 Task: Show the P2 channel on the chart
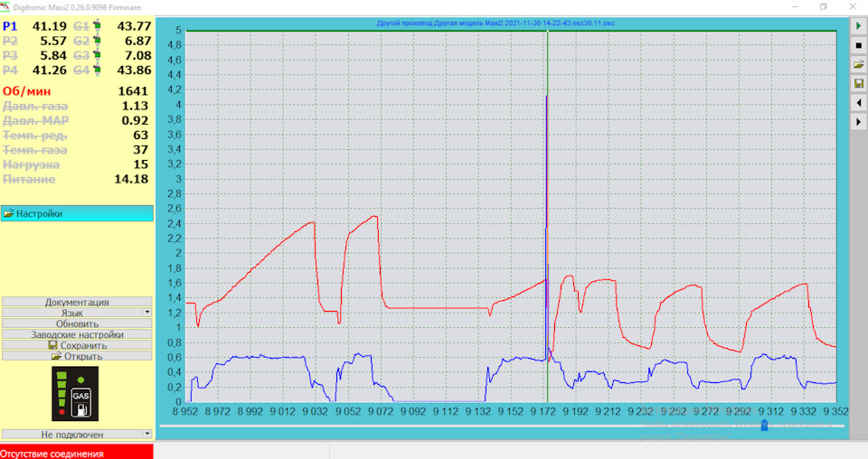(11, 41)
